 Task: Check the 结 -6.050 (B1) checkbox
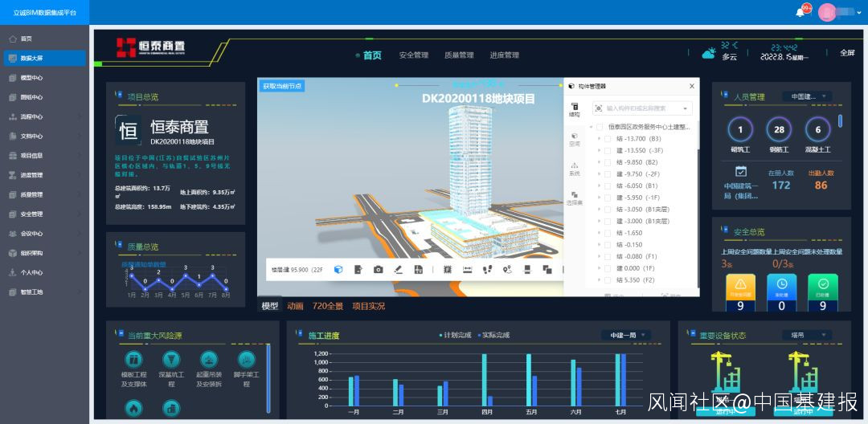pos(608,185)
